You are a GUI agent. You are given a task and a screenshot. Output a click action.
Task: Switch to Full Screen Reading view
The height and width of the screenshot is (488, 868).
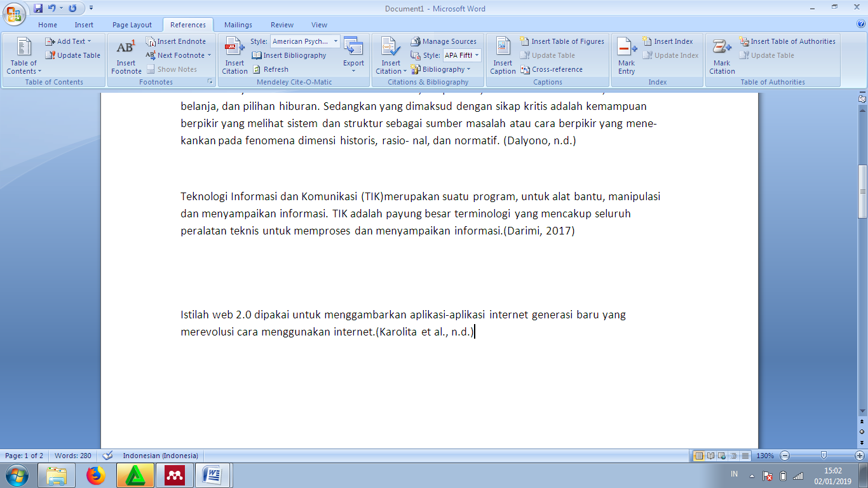[x=710, y=456]
